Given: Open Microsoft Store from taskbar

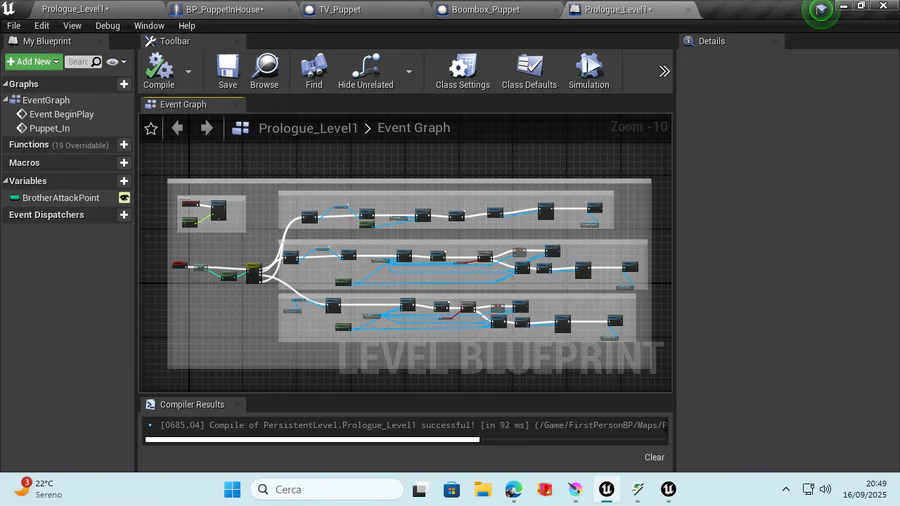Looking at the screenshot, I should point(452,489).
